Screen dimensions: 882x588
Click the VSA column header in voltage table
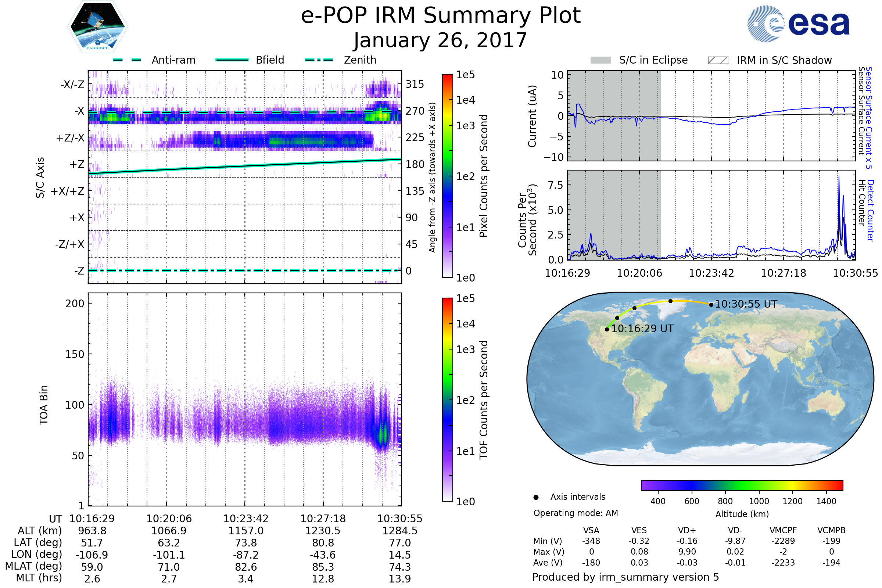point(591,530)
